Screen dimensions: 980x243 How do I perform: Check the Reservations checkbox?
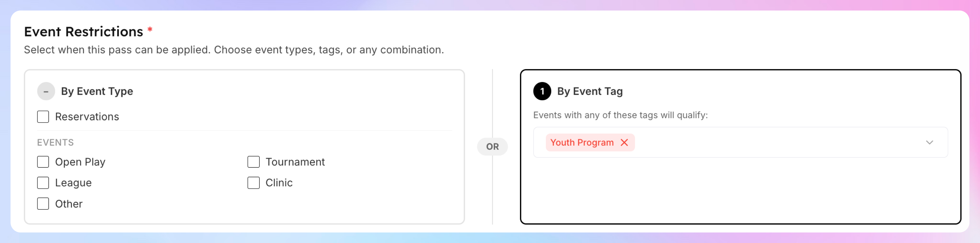click(x=43, y=116)
